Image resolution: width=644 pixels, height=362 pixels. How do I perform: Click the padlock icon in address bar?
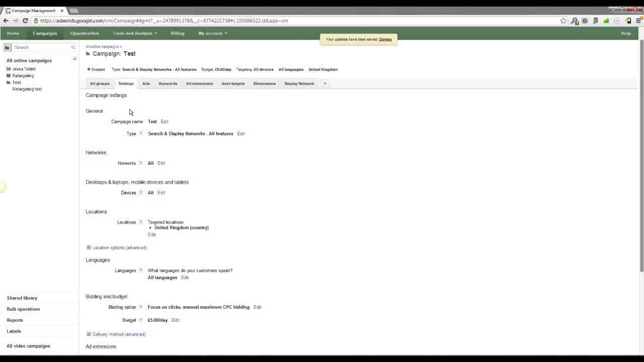(36, 21)
